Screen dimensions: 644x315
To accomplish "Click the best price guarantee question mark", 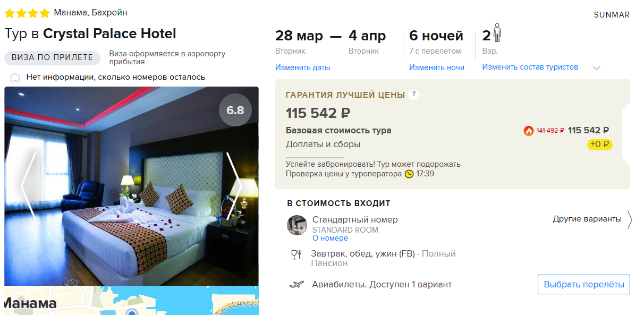I will (x=414, y=95).
